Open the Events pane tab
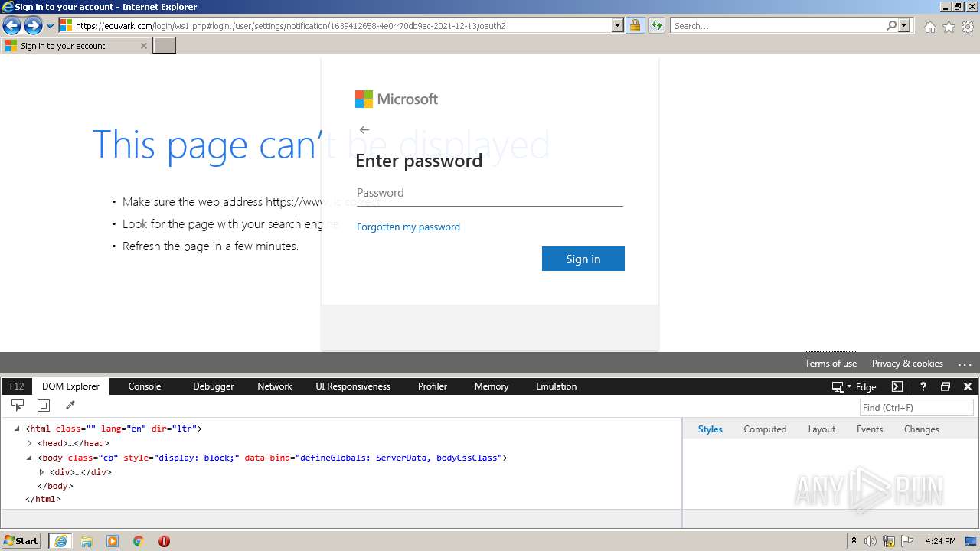Viewport: 980px width, 551px height. [x=870, y=429]
